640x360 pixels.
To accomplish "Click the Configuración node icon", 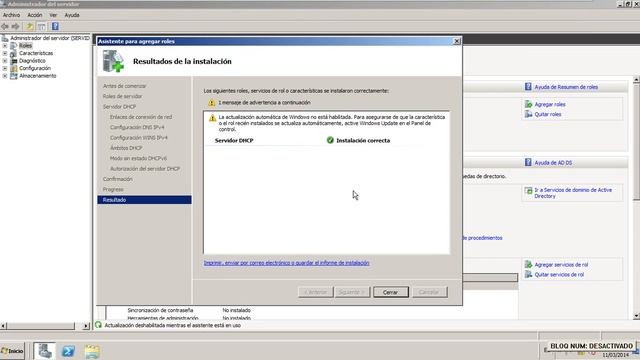I will coord(14,69).
